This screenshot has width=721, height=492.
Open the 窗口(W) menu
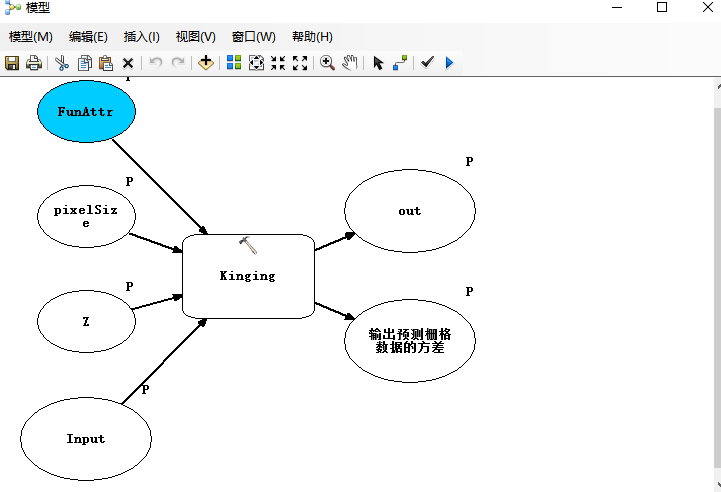point(254,37)
